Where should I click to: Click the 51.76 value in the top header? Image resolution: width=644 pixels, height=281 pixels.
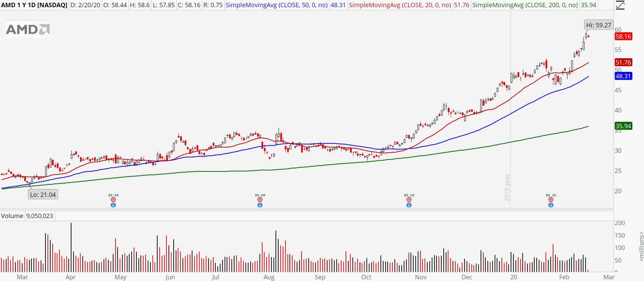[461, 5]
